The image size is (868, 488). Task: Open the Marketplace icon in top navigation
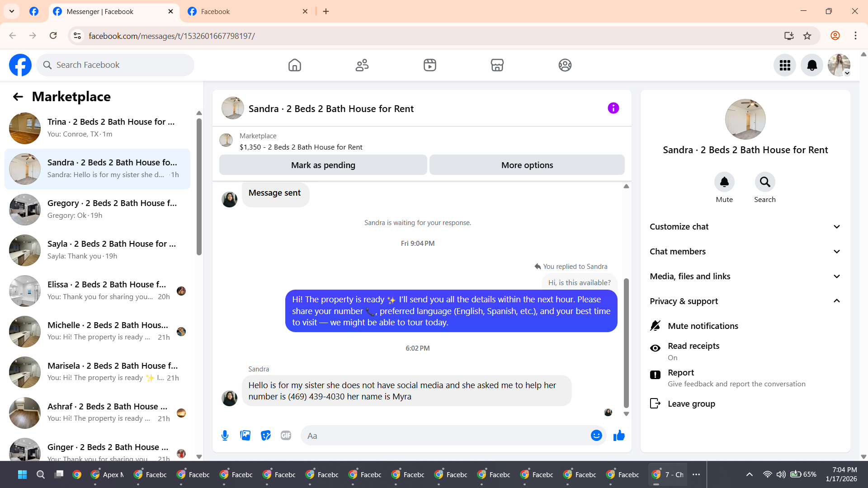click(x=497, y=65)
